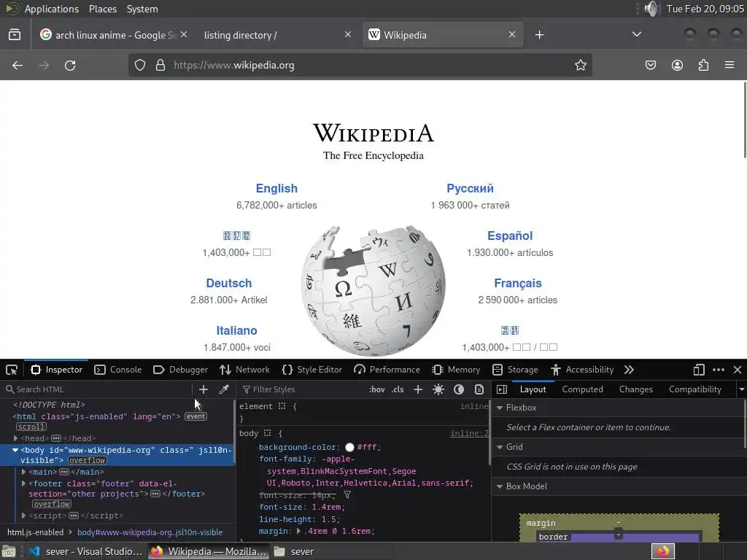Image resolution: width=747 pixels, height=560 pixels.
Task: Toggle the :hov pseudo-class panel
Action: [377, 389]
